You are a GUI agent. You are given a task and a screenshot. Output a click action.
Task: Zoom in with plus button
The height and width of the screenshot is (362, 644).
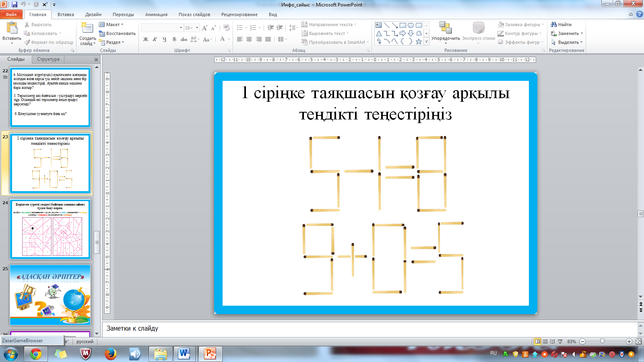pyautogui.click(x=629, y=341)
